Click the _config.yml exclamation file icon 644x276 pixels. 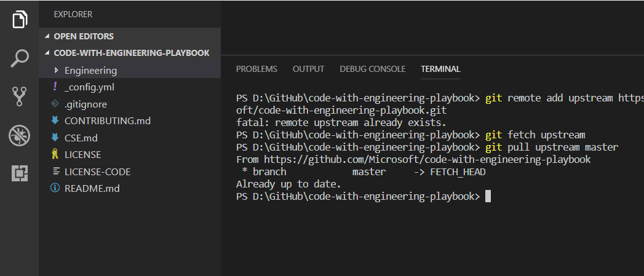click(55, 87)
